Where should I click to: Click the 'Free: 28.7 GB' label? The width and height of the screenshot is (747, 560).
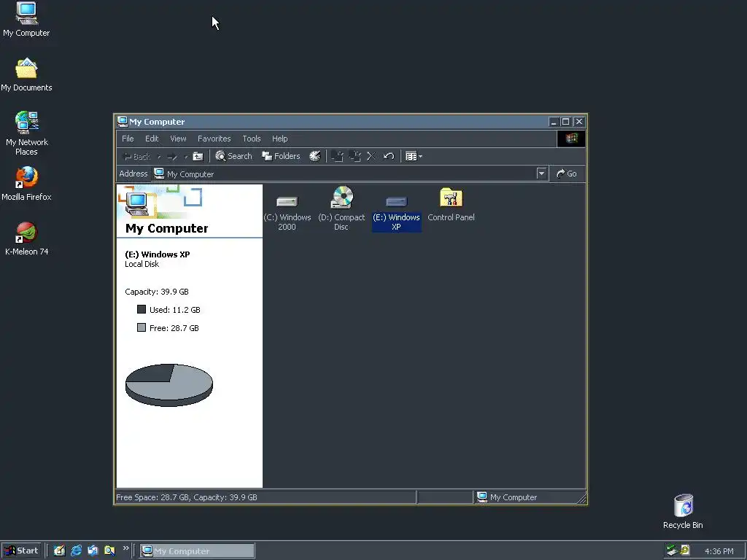174,327
